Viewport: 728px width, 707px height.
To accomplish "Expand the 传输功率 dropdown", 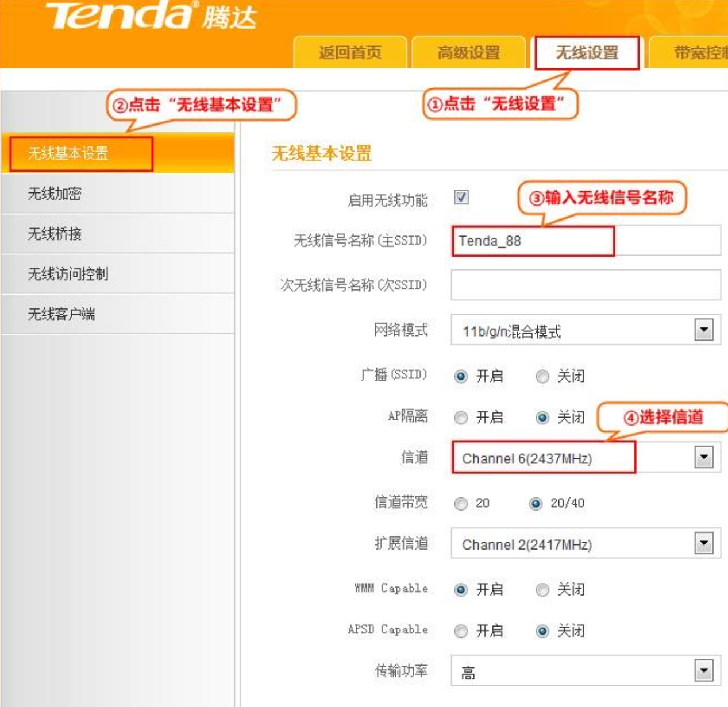I will (704, 670).
